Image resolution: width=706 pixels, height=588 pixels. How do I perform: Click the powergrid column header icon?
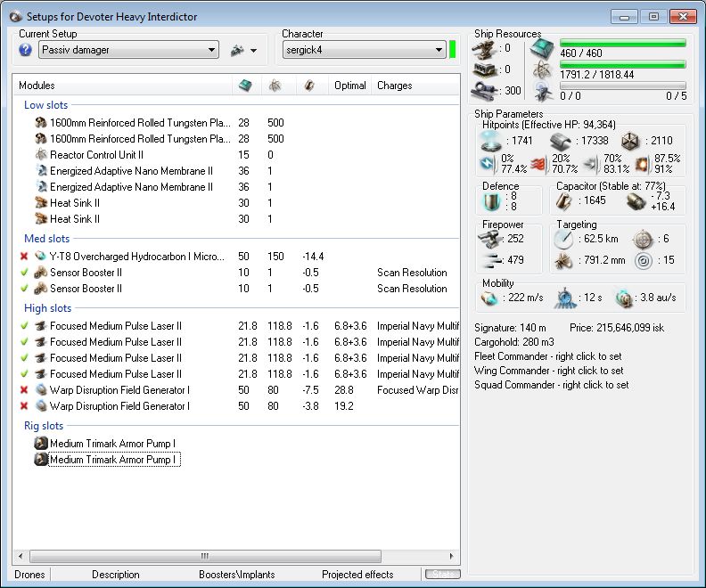(x=275, y=86)
